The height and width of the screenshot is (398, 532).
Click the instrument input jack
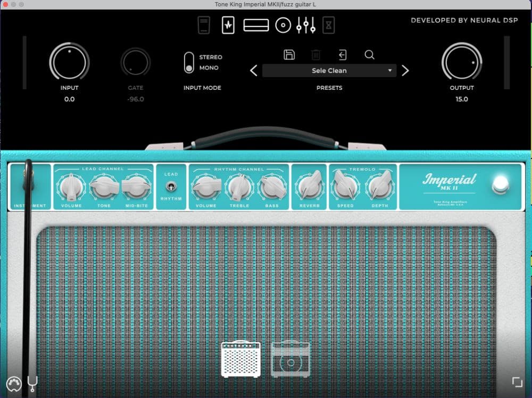coord(29,179)
